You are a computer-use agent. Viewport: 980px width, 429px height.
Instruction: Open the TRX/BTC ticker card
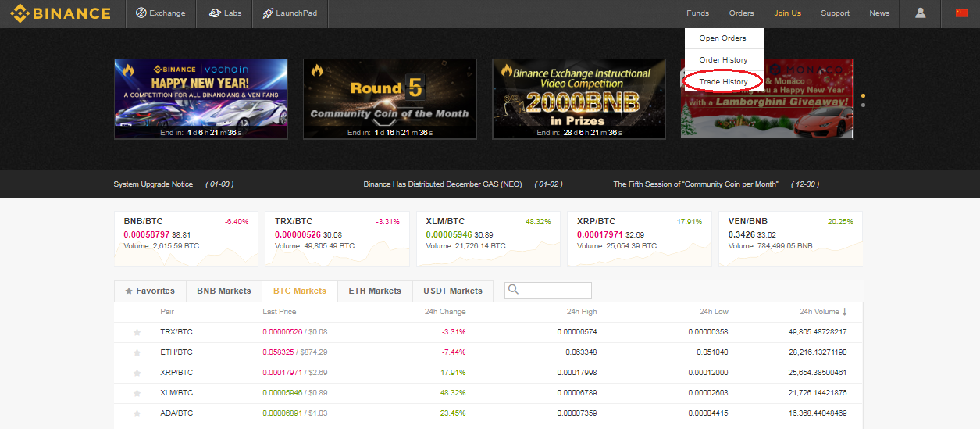tap(337, 238)
